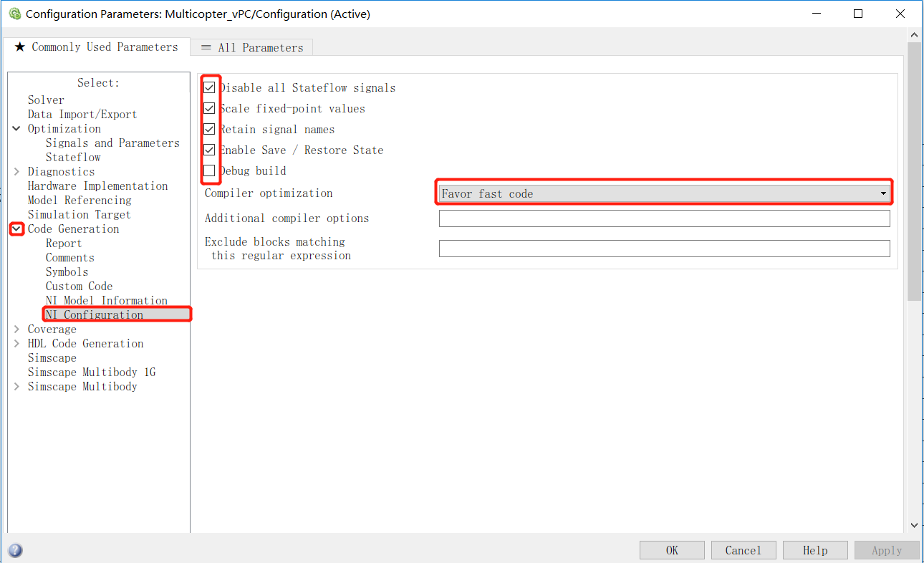Viewport: 924px width, 563px height.
Task: Collapse the Optimization tree node
Action: [x=16, y=129]
